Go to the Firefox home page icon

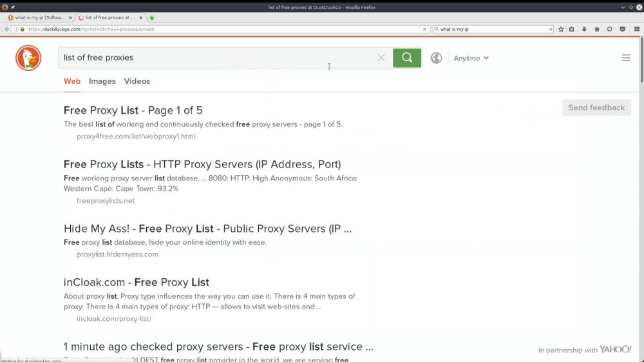coord(597,29)
